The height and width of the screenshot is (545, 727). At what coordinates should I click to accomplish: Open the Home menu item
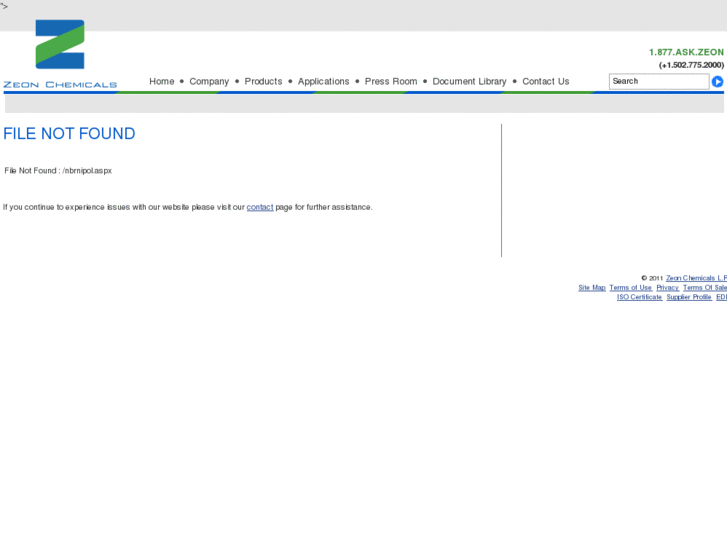pyautogui.click(x=162, y=81)
